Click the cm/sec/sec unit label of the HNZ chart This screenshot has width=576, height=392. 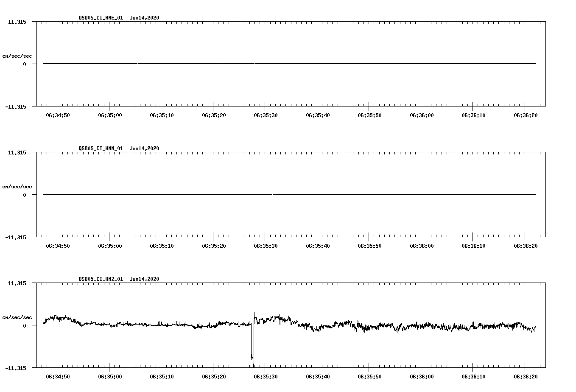(17, 318)
